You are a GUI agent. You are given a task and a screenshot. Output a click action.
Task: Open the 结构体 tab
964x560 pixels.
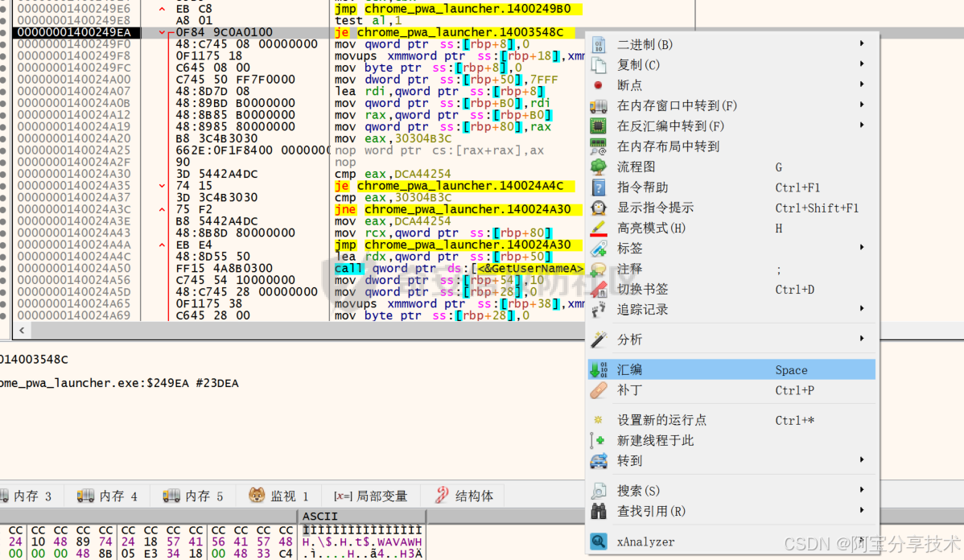point(464,496)
